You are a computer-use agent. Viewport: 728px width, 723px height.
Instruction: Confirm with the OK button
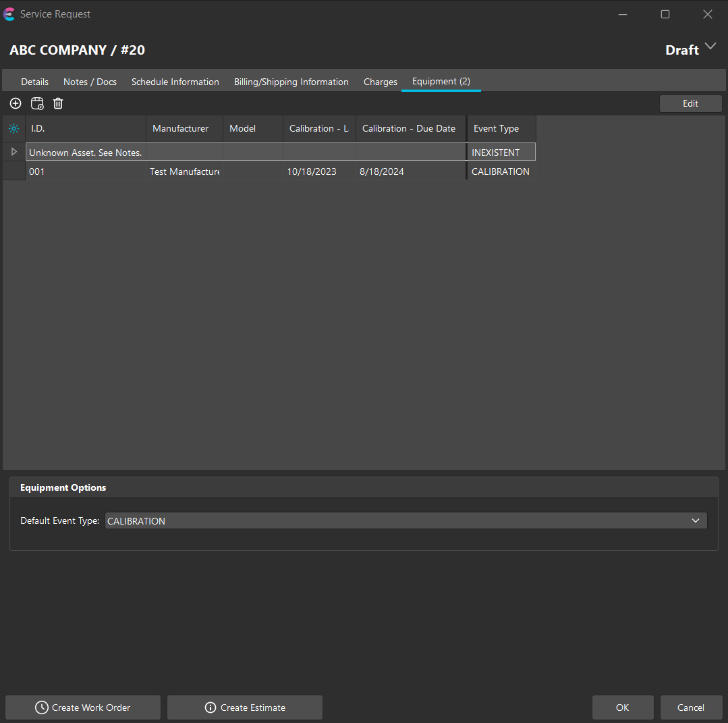(622, 707)
